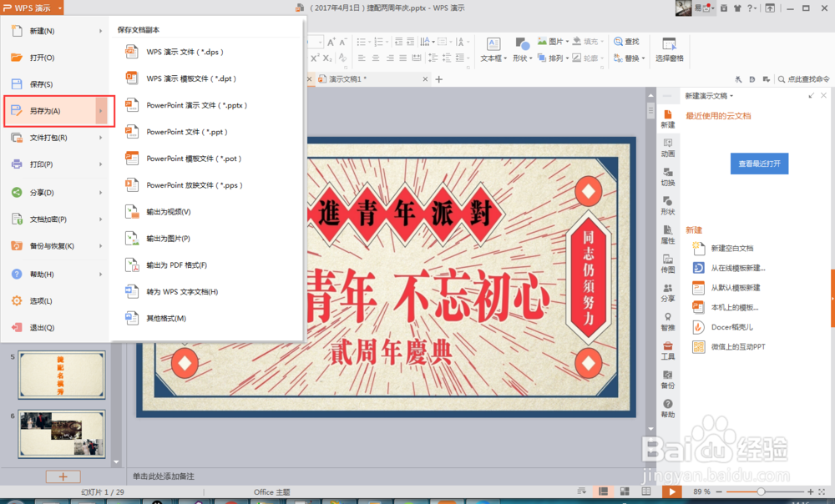Start slideshow with orange play button
Screen dimensions: 835x504
[672, 491]
